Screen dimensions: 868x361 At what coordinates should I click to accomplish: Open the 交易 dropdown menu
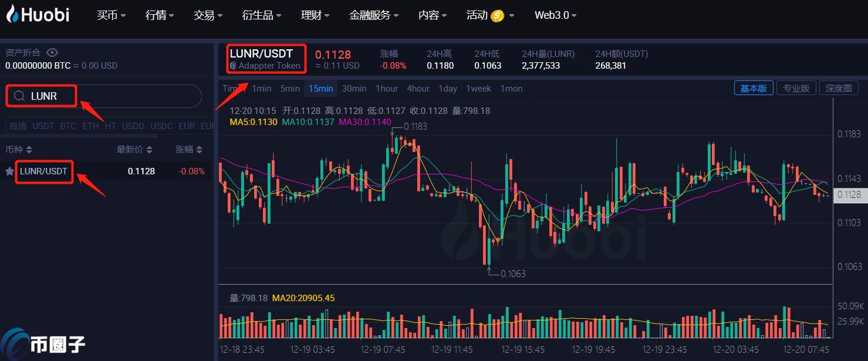(x=208, y=15)
